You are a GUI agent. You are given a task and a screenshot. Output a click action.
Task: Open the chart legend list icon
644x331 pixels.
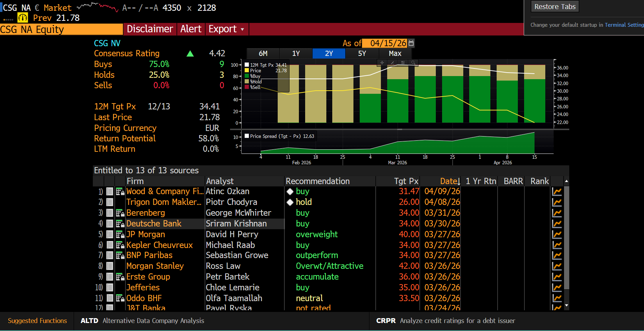(x=403, y=63)
